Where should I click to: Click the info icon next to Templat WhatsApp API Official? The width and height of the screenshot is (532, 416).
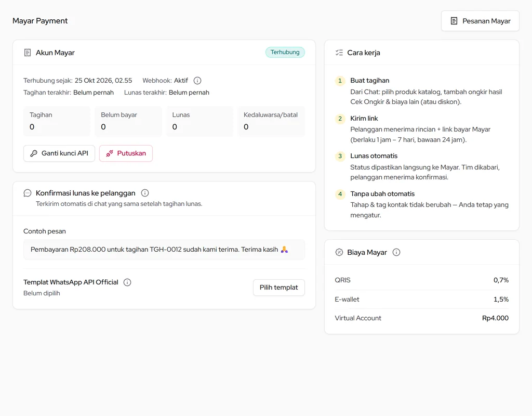127,282
